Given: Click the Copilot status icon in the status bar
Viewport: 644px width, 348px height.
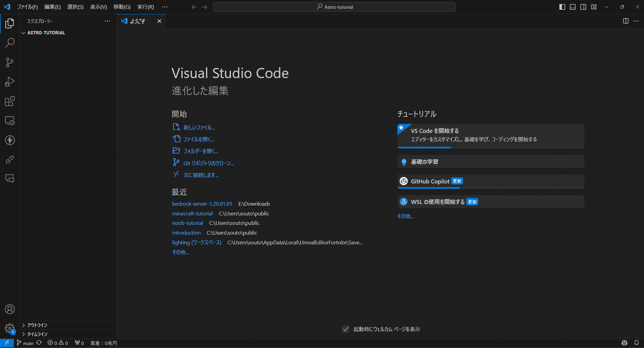Looking at the screenshot, I should click(625, 343).
